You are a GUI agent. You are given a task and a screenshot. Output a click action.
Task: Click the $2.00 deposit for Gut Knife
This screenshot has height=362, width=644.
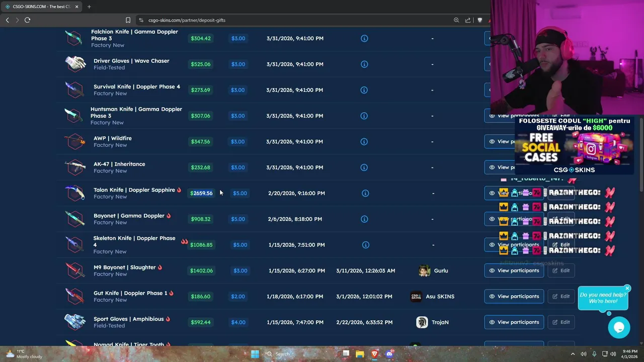[x=238, y=296]
